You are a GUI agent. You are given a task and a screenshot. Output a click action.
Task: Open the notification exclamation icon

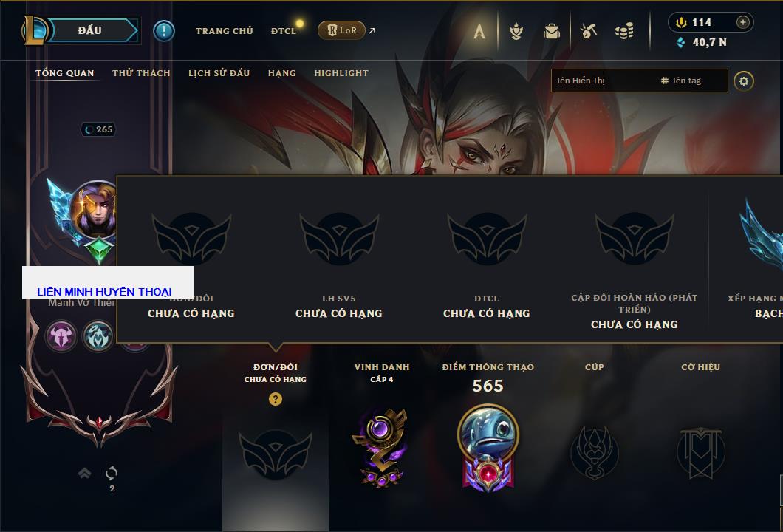(x=164, y=31)
